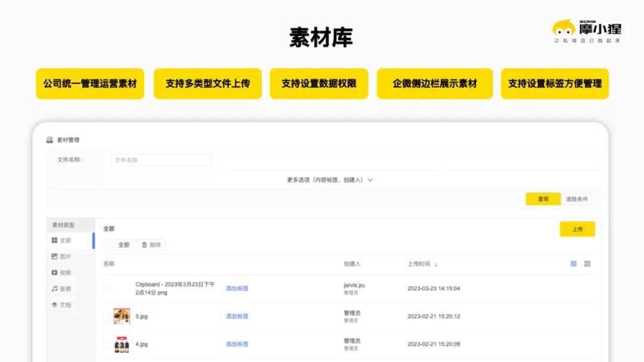644x362 pixels.
Task: Toggle descending sort on 上传时间
Action: 437,265
